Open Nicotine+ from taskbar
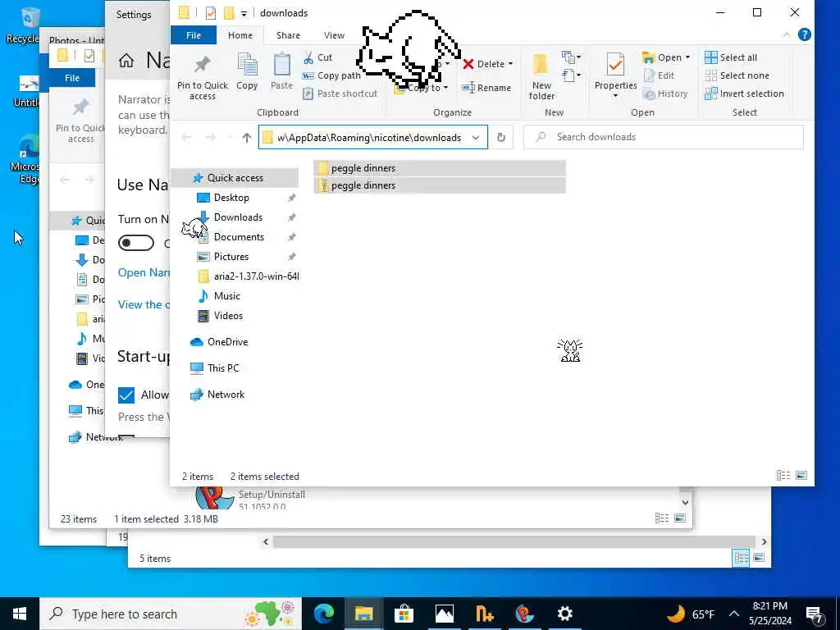The image size is (840, 630). pos(484,614)
